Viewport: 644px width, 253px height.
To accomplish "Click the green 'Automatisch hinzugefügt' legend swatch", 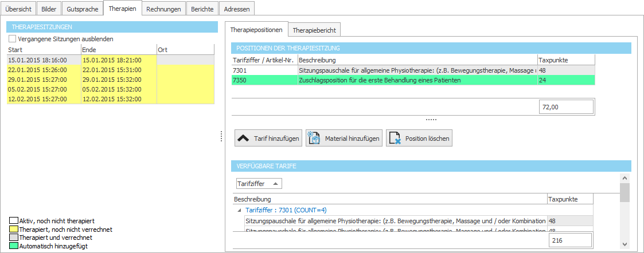I will pos(13,246).
